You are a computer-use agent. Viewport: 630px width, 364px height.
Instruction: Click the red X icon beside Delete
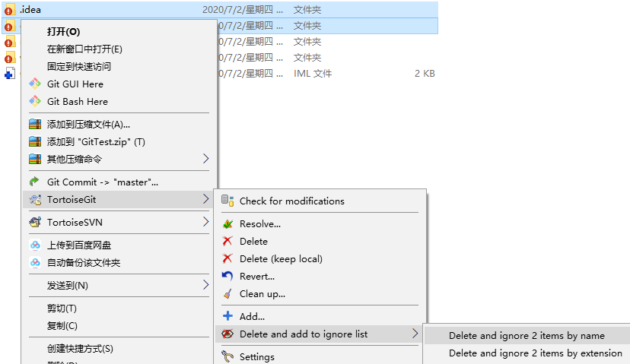pyautogui.click(x=228, y=241)
